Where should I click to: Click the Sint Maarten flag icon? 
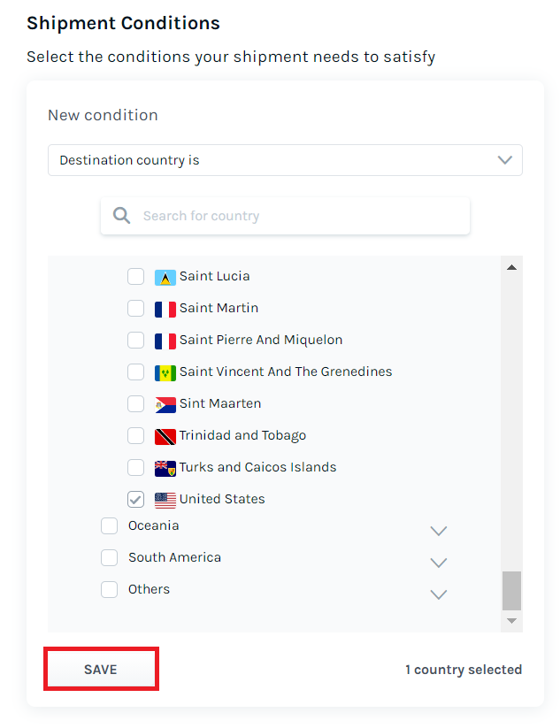tap(165, 405)
